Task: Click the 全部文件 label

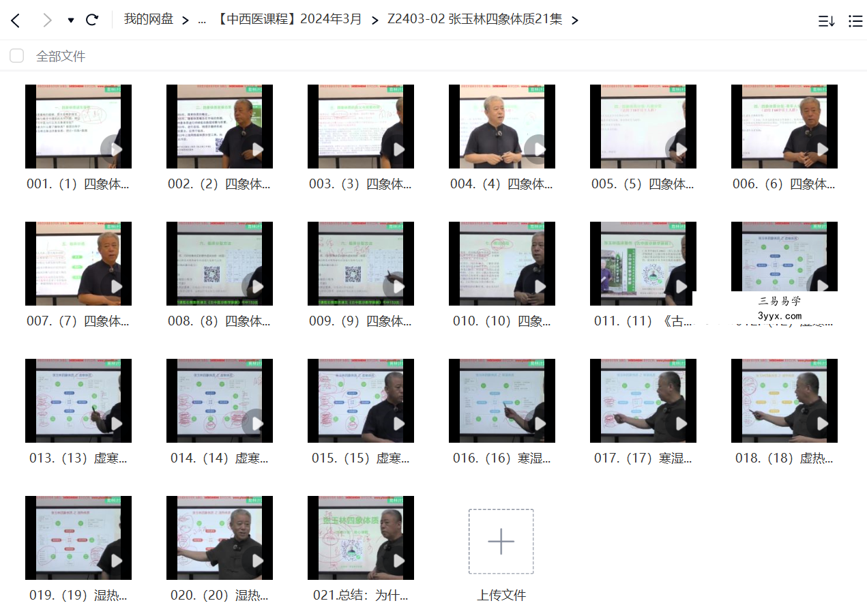Action: pyautogui.click(x=61, y=57)
